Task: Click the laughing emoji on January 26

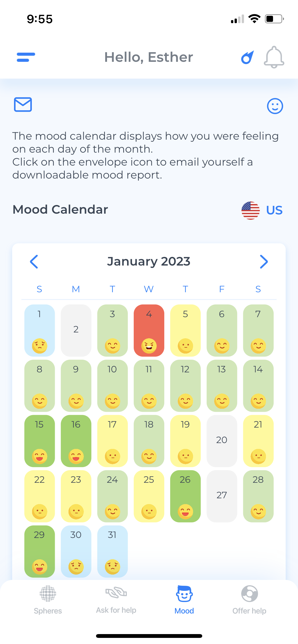Action: click(185, 511)
